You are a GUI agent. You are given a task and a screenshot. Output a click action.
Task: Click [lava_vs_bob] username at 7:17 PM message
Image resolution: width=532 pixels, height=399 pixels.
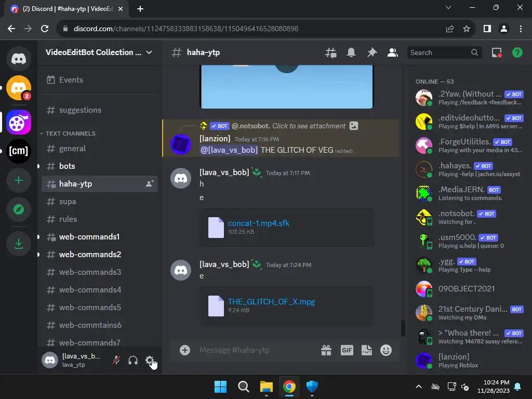[x=224, y=172]
